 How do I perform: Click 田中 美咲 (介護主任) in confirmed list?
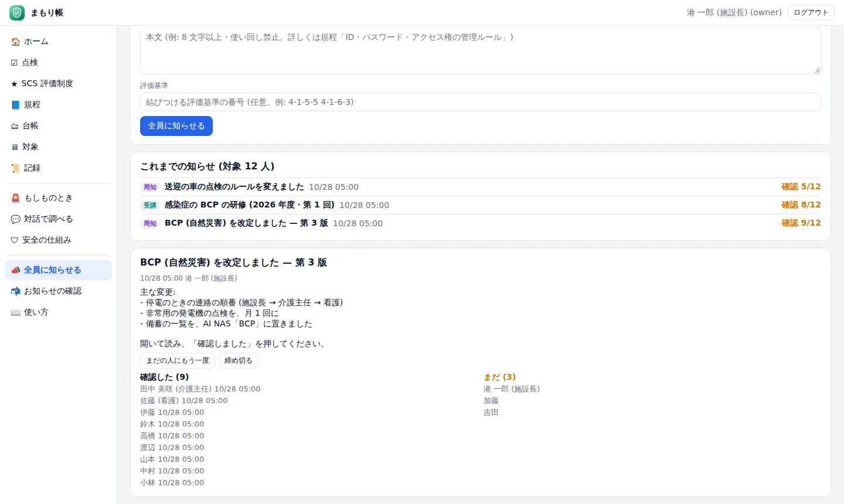pos(200,389)
